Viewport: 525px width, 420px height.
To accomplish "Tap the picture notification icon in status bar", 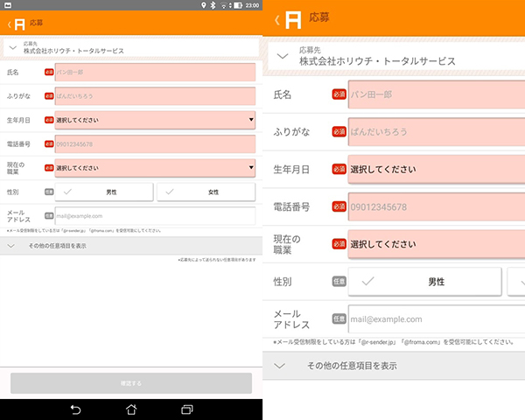I will (8, 5).
